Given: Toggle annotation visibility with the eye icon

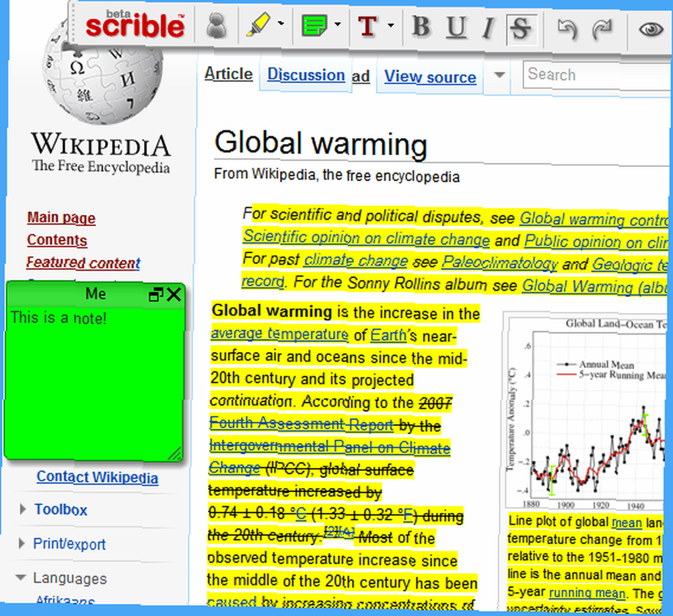Looking at the screenshot, I should [x=651, y=30].
